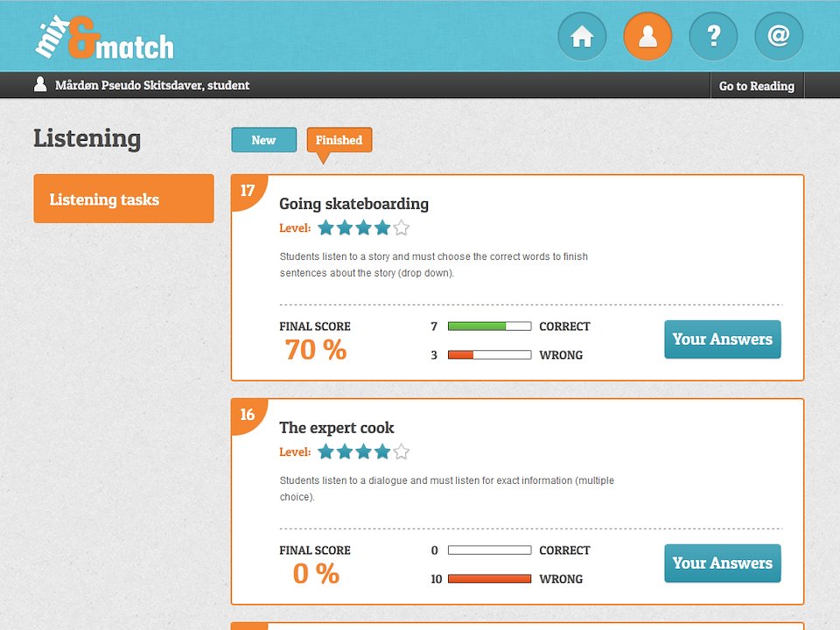Click the full red wrong bar for expert cook
840x630 pixels.
point(490,578)
